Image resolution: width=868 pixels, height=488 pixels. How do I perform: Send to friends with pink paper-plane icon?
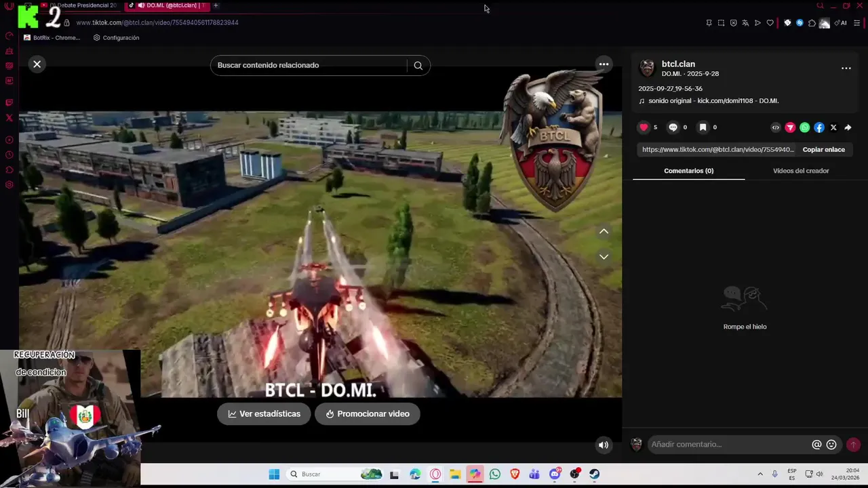tap(790, 127)
